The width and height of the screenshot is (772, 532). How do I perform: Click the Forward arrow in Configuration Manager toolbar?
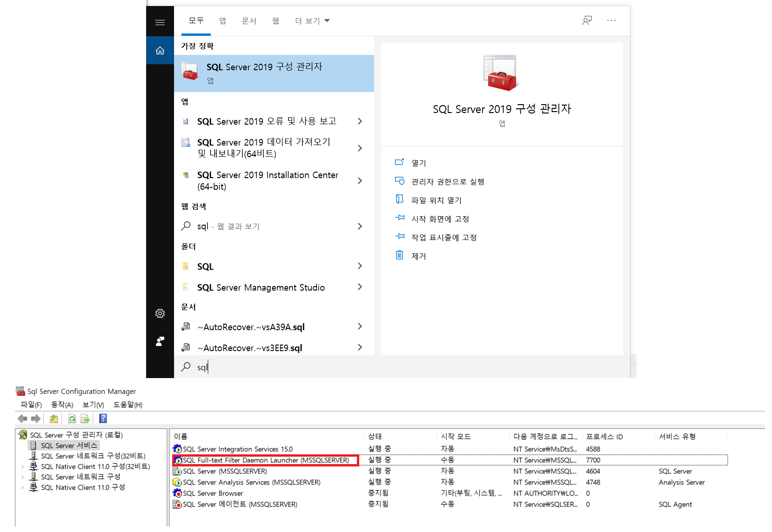click(36, 419)
